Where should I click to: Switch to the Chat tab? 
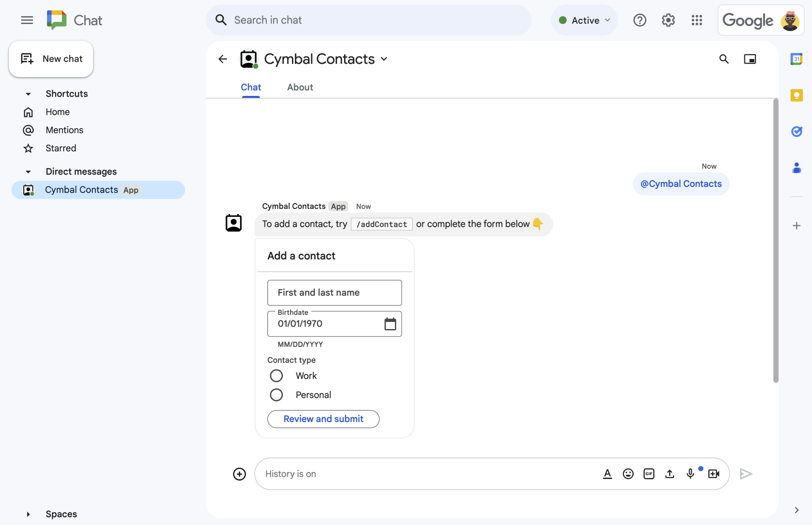(x=250, y=86)
